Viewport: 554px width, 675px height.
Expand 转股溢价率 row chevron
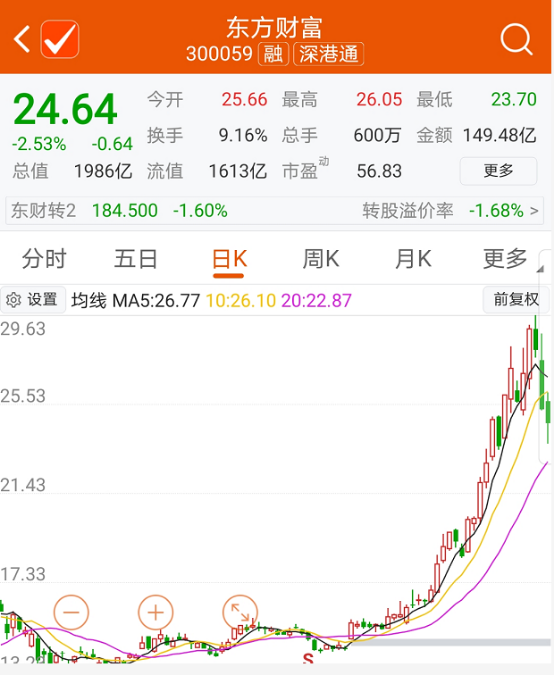tap(534, 211)
